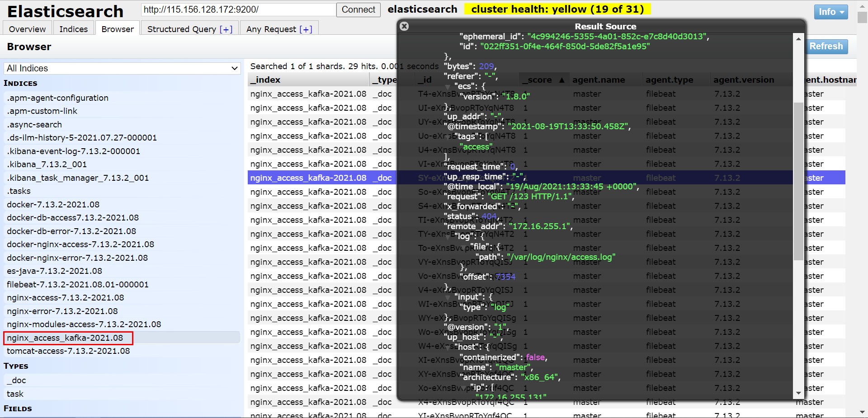Open the Browser tab
868x418 pixels.
(x=118, y=29)
